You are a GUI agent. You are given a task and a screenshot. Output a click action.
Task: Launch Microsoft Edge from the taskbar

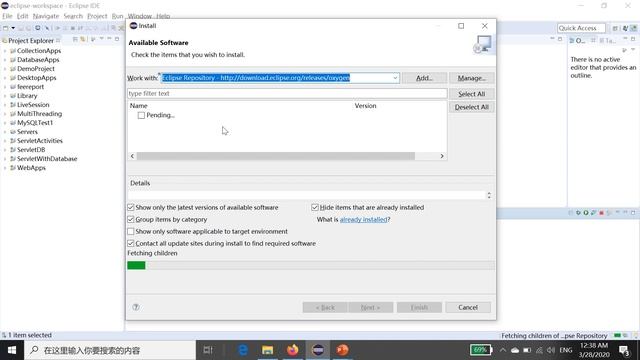coord(243,350)
